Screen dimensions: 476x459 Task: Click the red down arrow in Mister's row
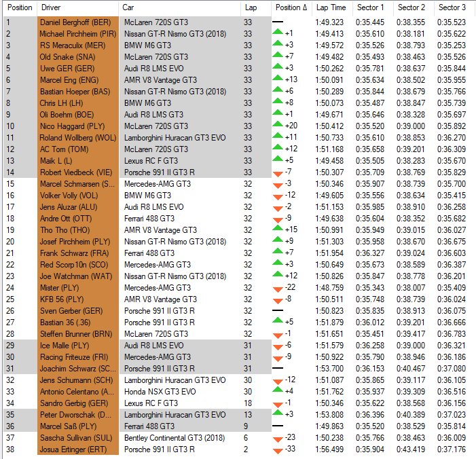[x=278, y=288]
